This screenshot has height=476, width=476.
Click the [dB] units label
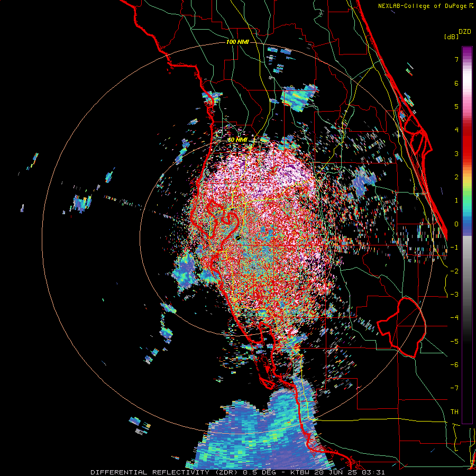pyautogui.click(x=451, y=36)
